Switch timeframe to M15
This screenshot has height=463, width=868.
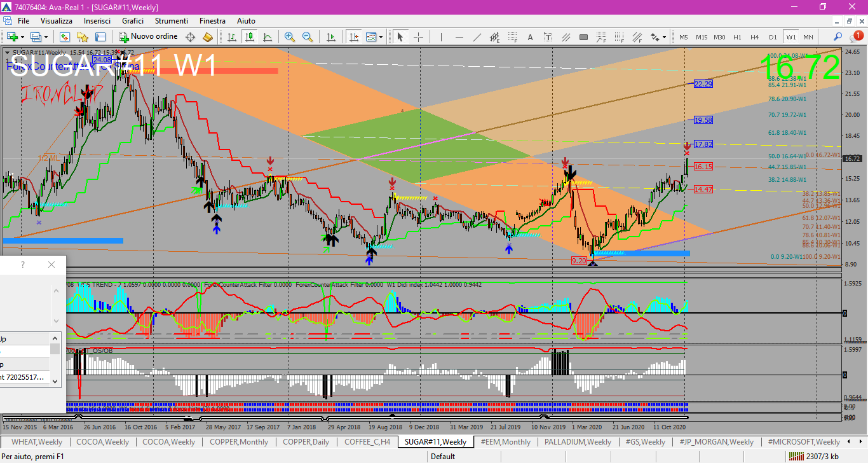coord(702,37)
